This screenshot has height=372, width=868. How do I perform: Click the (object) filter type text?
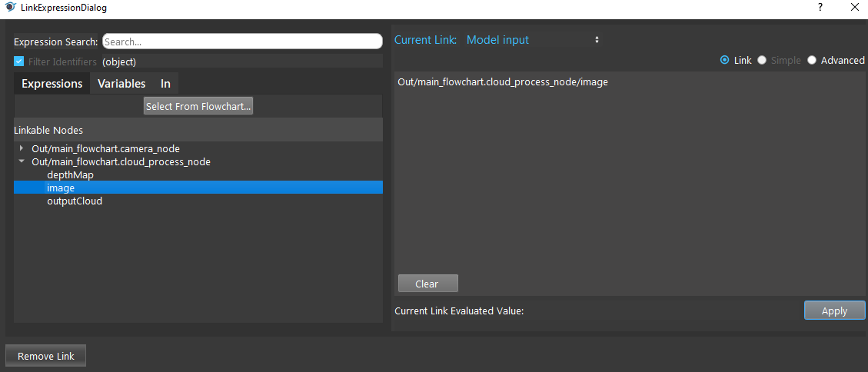pos(119,62)
